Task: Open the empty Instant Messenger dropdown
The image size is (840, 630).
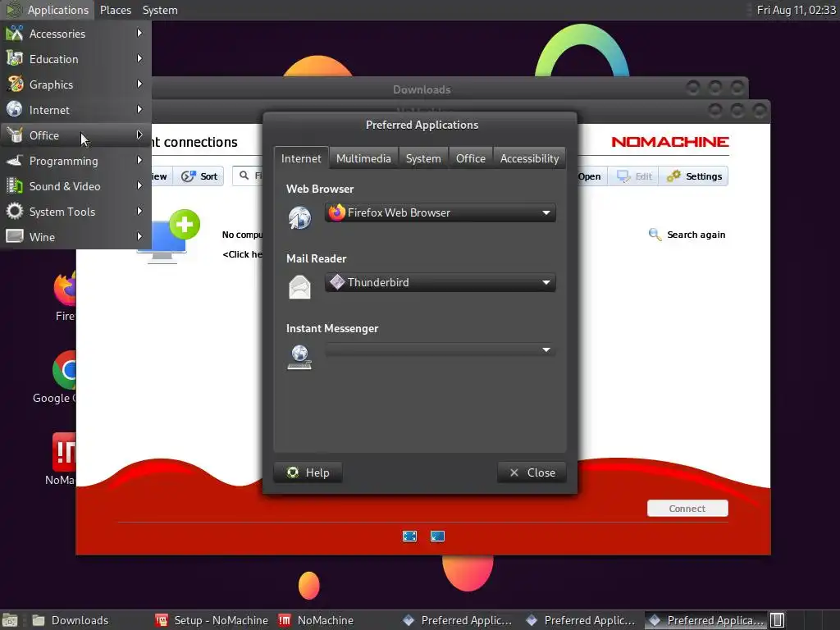Action: (x=440, y=349)
